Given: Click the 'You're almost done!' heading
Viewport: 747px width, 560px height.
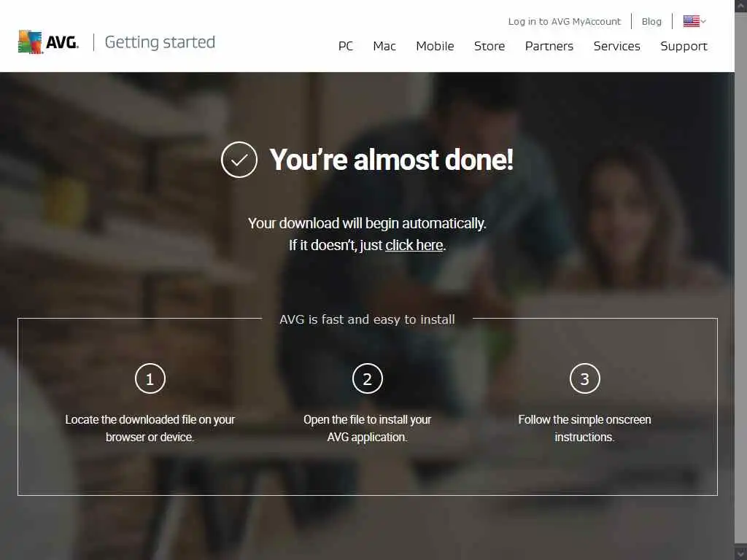Looking at the screenshot, I should pos(391,160).
